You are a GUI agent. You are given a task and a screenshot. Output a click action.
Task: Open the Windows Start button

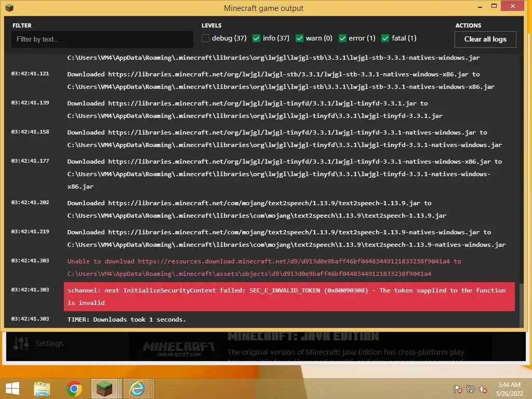pyautogui.click(x=12, y=389)
